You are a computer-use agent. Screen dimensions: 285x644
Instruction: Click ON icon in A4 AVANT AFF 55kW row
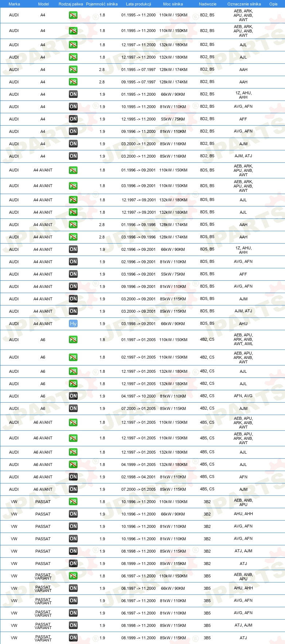tap(73, 274)
